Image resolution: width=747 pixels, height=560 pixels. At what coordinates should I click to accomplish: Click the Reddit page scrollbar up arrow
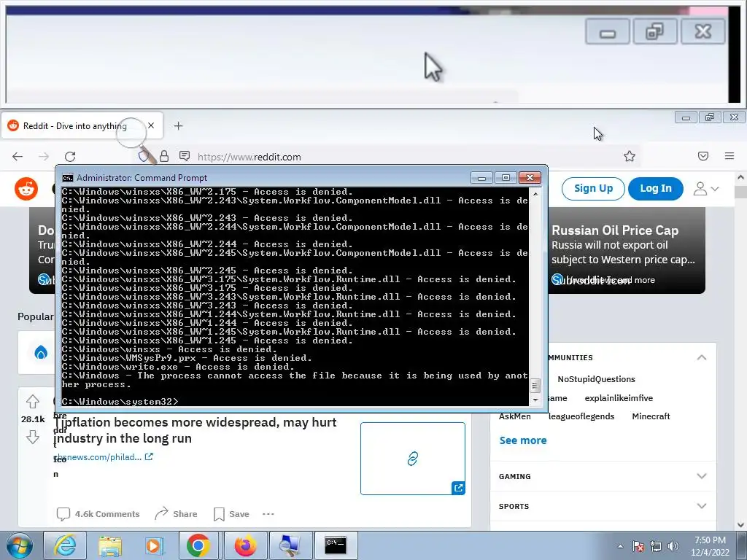coord(741,177)
